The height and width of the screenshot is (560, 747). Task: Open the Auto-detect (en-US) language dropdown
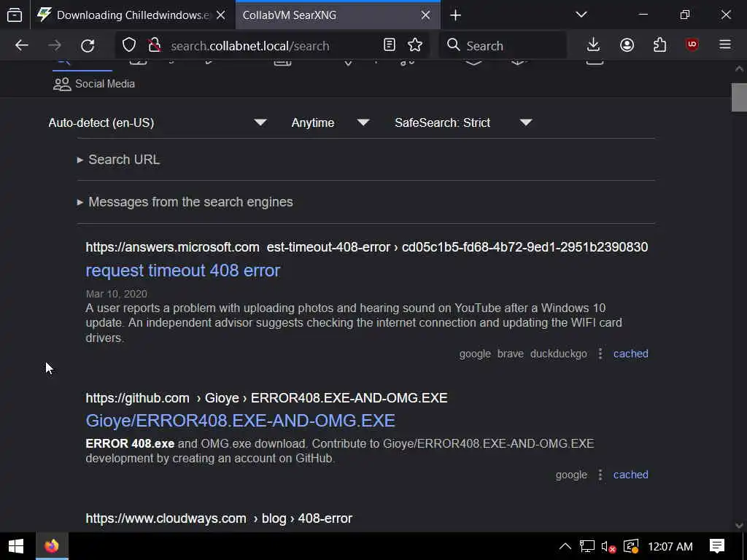158,122
